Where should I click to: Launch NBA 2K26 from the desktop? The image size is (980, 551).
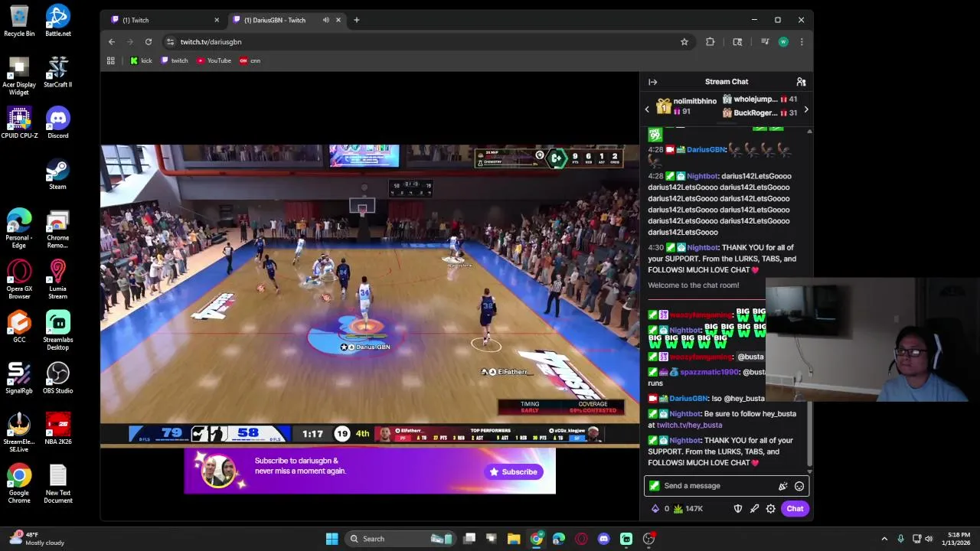coord(58,429)
